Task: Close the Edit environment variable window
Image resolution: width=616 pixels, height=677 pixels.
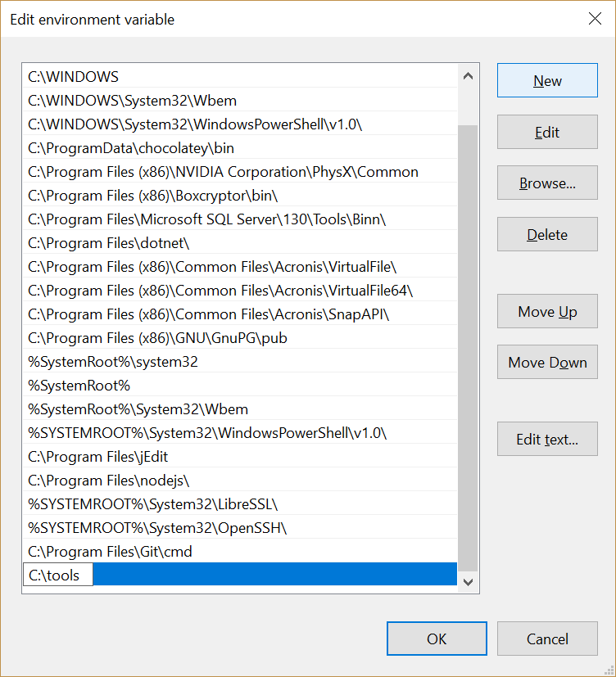Action: point(595,19)
